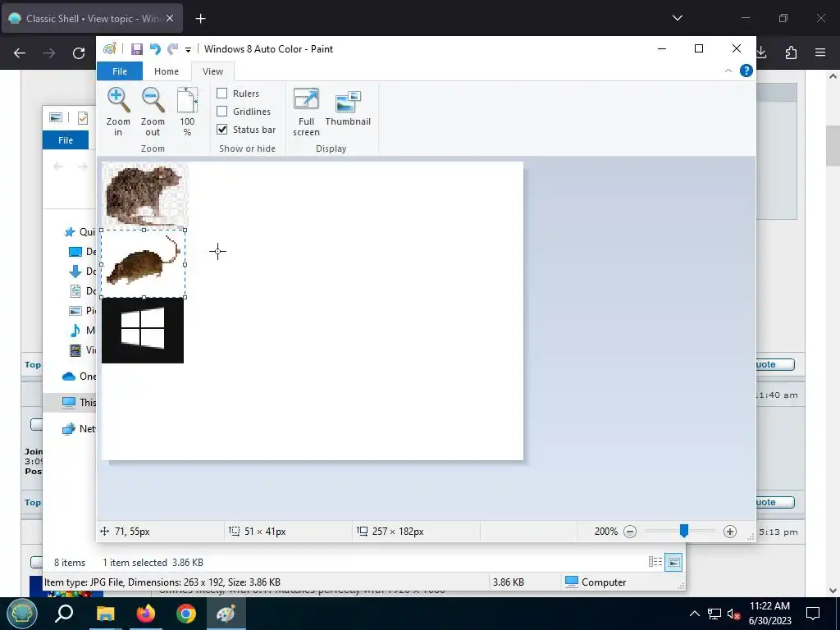
Task: Open File menu in File Explorer window
Action: click(66, 140)
